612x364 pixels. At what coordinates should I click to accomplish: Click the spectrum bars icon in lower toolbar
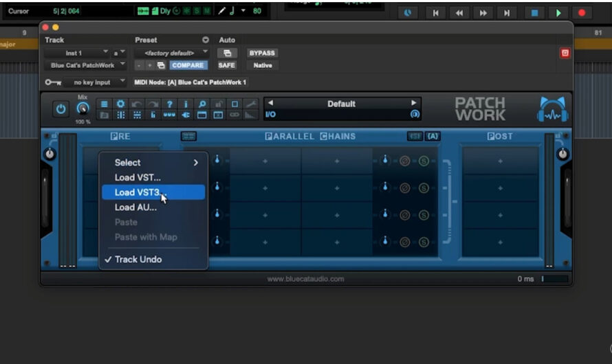pos(249,115)
